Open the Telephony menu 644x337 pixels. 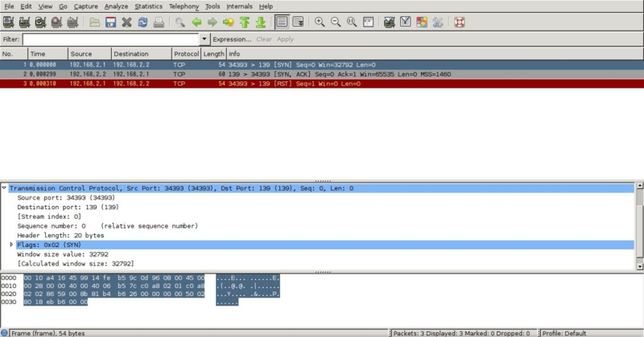click(184, 6)
